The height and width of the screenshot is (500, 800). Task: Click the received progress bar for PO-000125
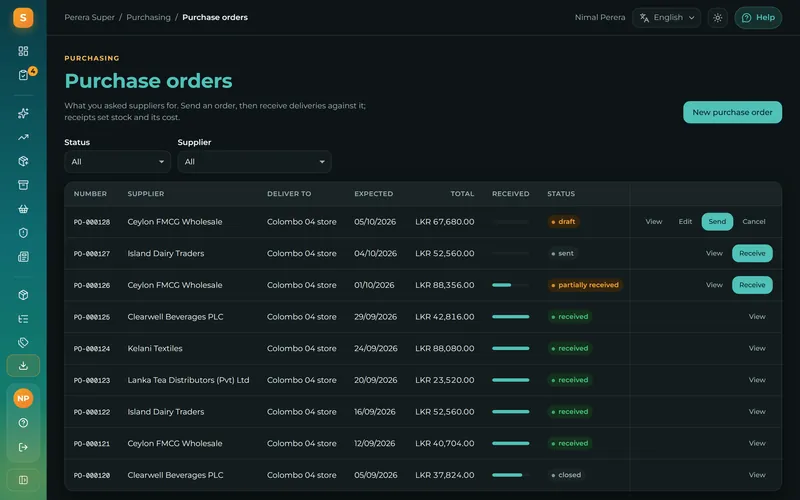click(x=511, y=317)
